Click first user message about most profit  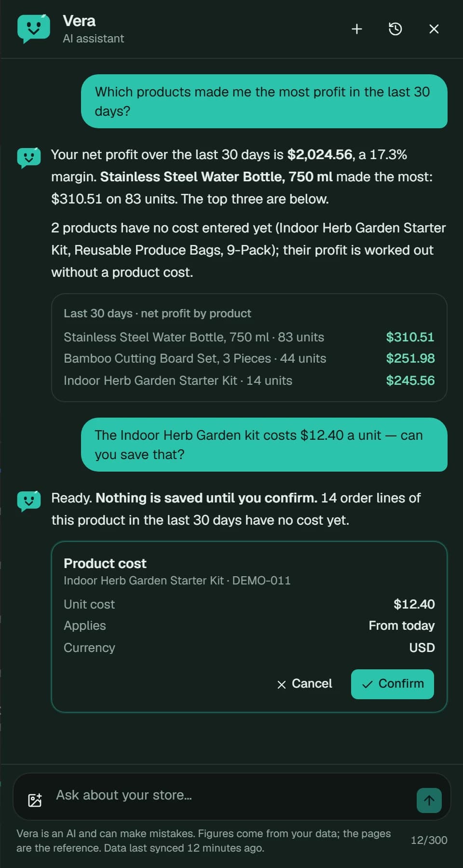264,101
